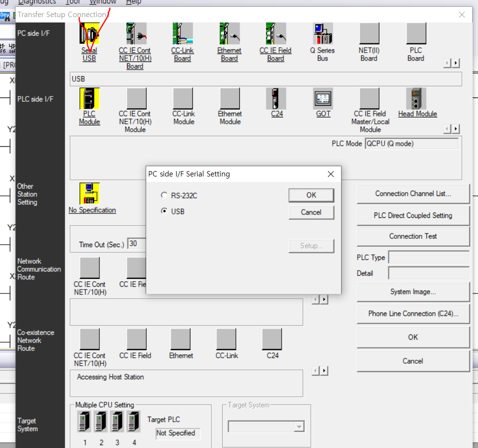
Task: Select the GOT icon
Action: click(x=323, y=98)
